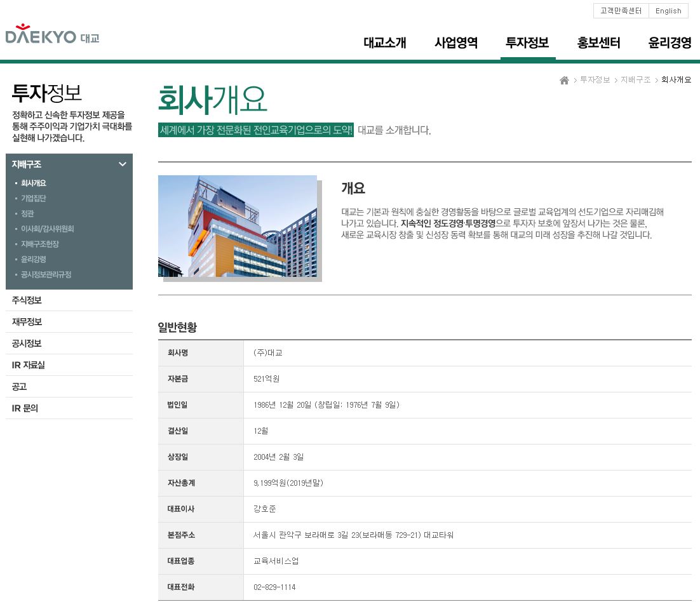Open 공고 sidebar section

pos(69,387)
